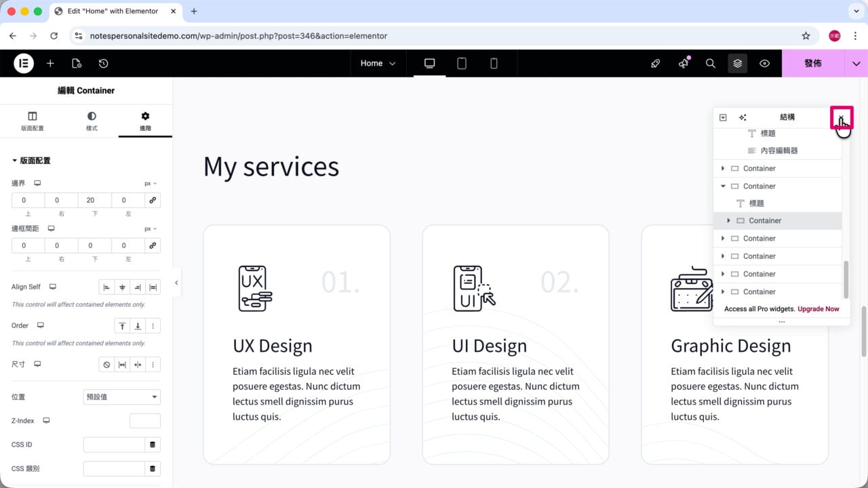The height and width of the screenshot is (488, 868).
Task: Expand the selected Container tree item arrow
Action: [729, 220]
